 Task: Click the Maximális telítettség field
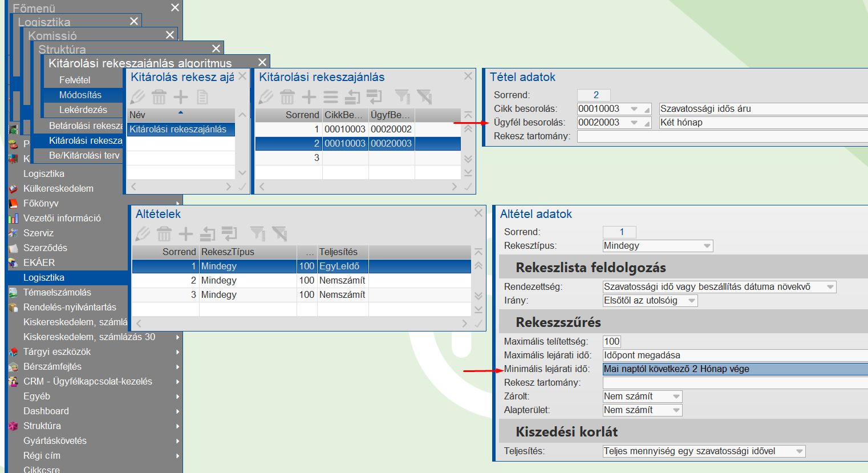coord(612,342)
